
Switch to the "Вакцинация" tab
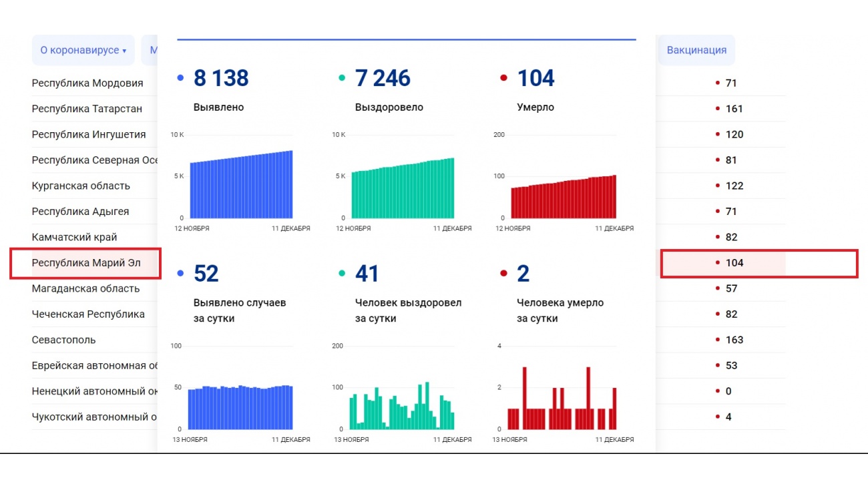pos(696,50)
